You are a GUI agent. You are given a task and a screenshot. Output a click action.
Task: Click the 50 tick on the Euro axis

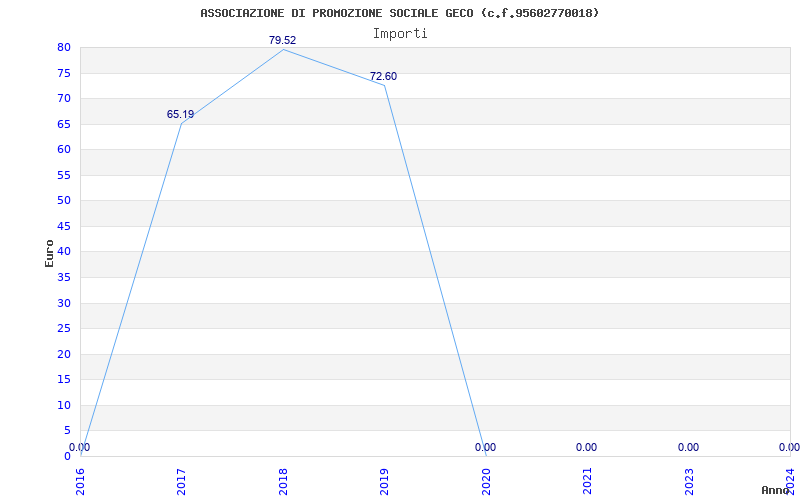point(64,201)
